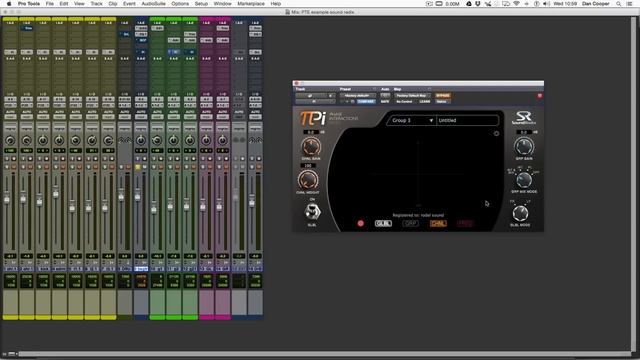Open the Factory Default Map dropdown
640x360 pixels.
pyautogui.click(x=412, y=96)
